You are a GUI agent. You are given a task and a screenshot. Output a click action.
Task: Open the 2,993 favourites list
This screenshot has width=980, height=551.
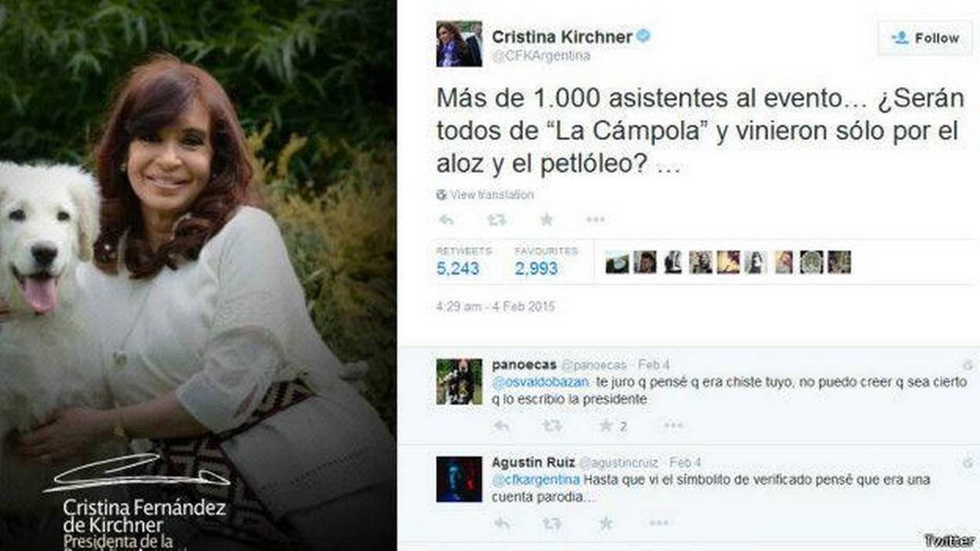coord(546,262)
